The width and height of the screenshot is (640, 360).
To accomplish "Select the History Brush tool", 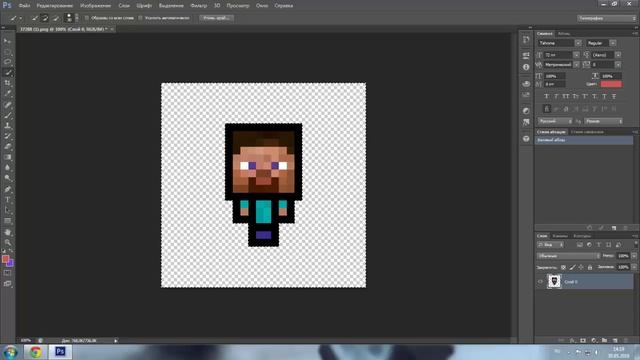I will (x=7, y=136).
